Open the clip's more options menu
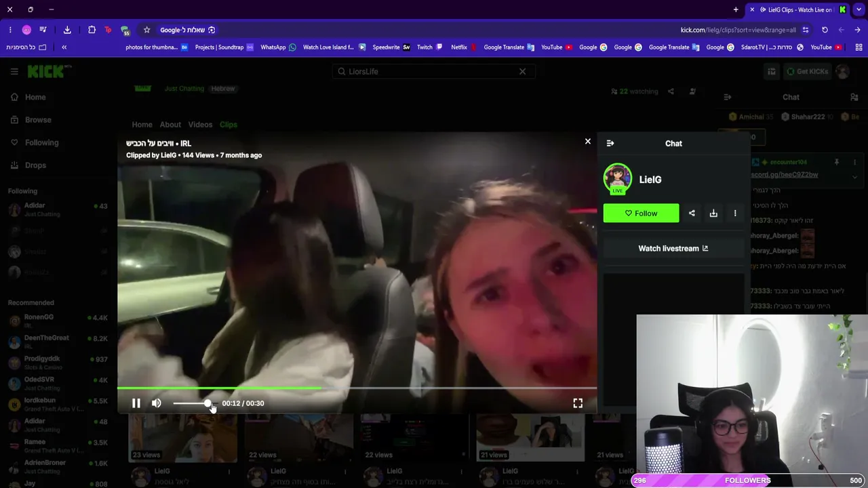868x488 pixels. pos(735,213)
